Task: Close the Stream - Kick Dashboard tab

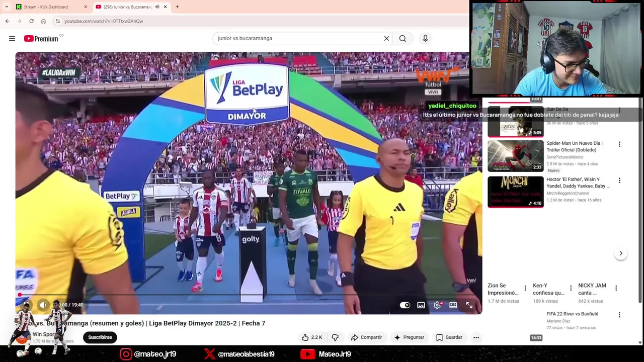Action: (x=85, y=7)
